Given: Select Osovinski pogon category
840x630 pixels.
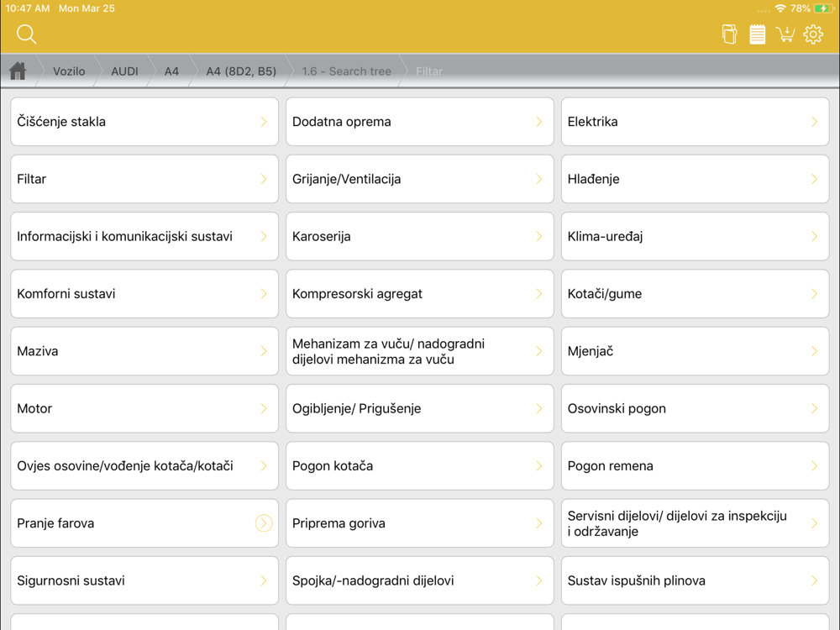Looking at the screenshot, I should click(x=695, y=408).
